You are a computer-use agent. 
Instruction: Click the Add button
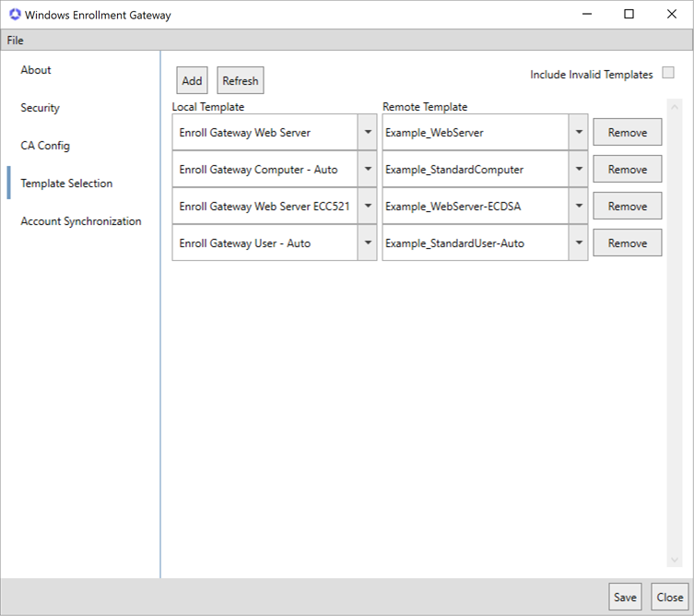coord(192,81)
